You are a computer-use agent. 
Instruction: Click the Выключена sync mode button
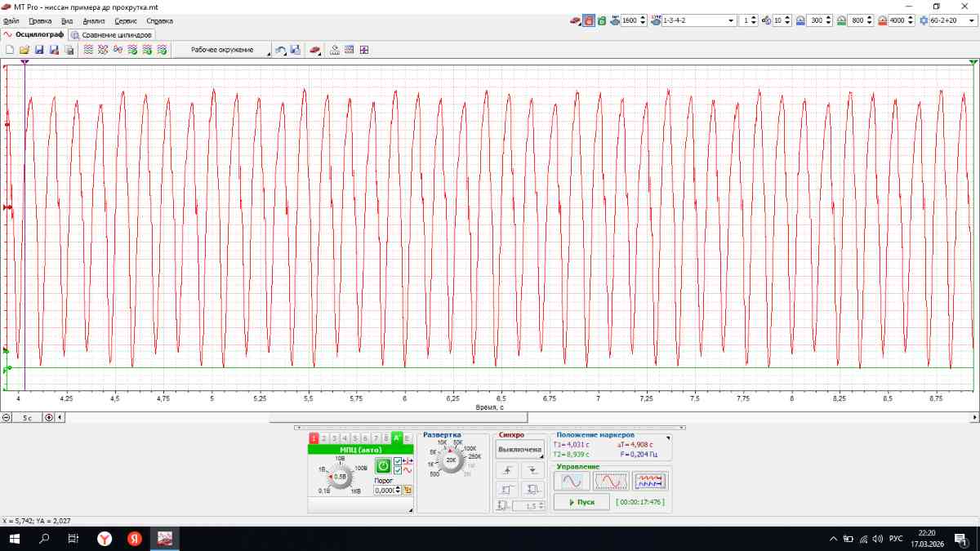click(x=519, y=450)
